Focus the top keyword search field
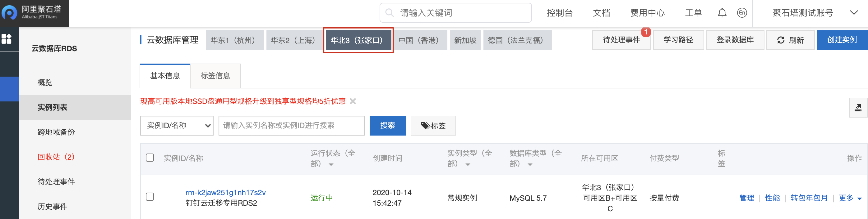The height and width of the screenshot is (219, 868). click(455, 13)
